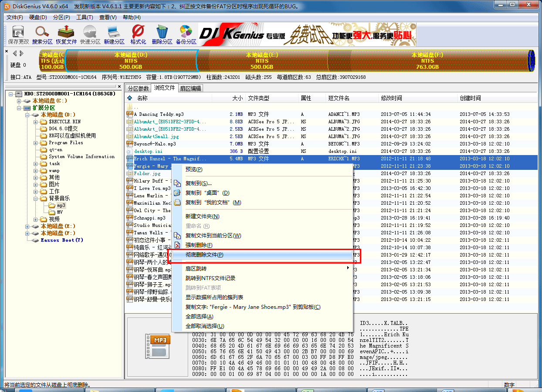
Task: Open the 查看(V) menu
Action: [108, 17]
